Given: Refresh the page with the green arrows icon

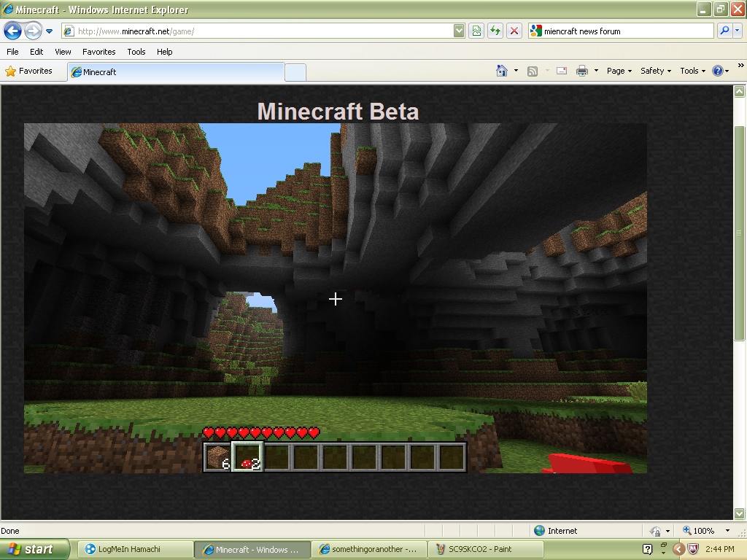Looking at the screenshot, I should (495, 31).
